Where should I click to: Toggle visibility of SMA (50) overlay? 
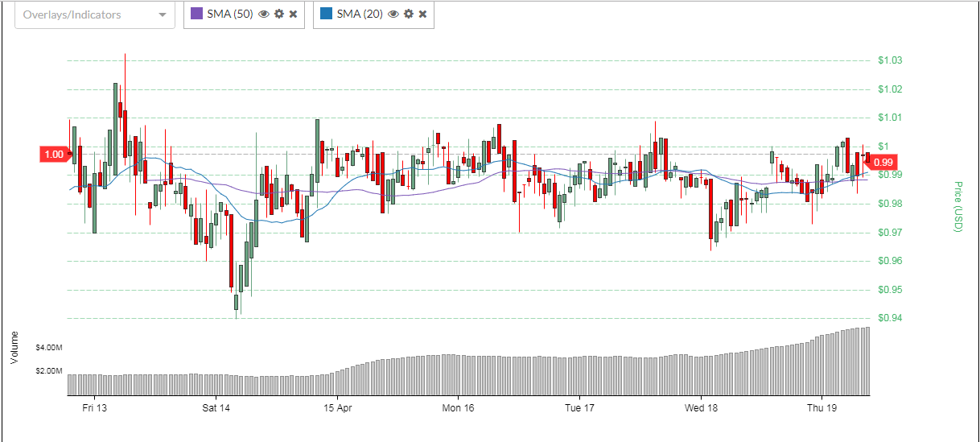(263, 14)
